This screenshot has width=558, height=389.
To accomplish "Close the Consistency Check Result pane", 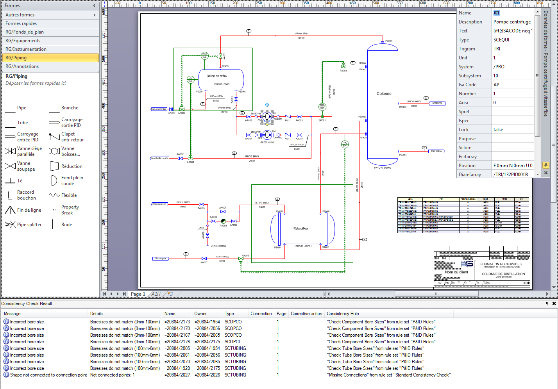I will 554,304.
